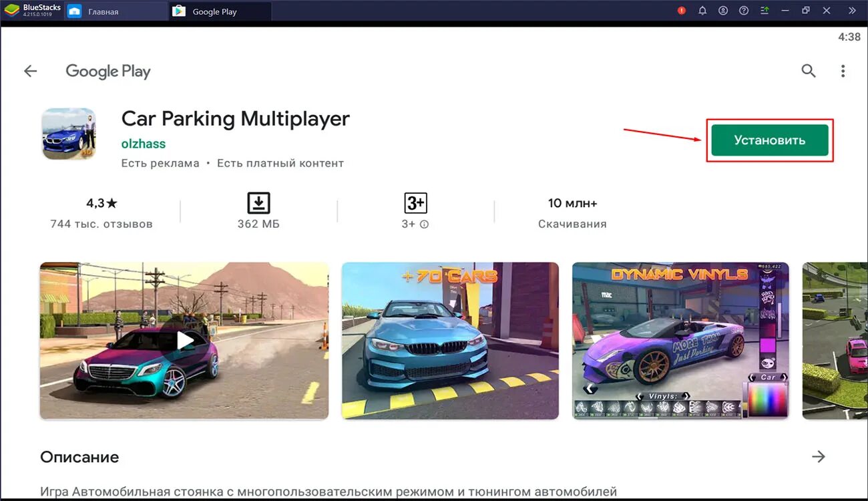The image size is (868, 501).
Task: Open BlueStacks account profile icon
Action: (723, 11)
